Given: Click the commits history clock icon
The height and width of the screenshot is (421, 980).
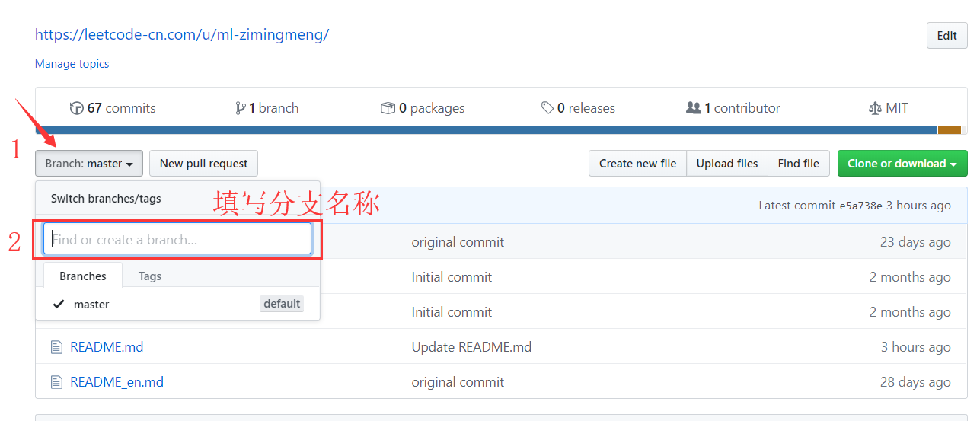Looking at the screenshot, I should click(x=76, y=108).
